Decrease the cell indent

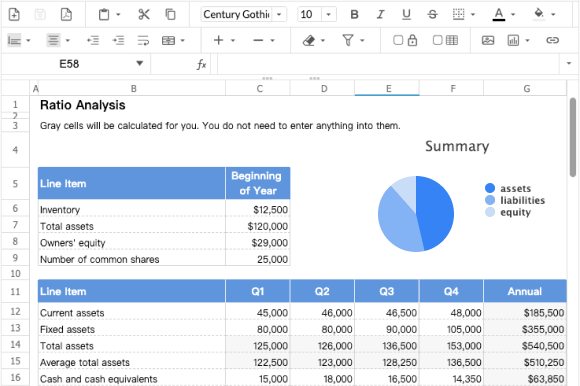click(93, 40)
